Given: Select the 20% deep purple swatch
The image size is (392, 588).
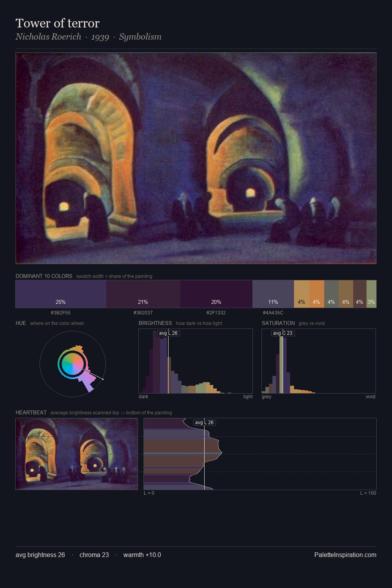Looking at the screenshot, I should click(216, 294).
